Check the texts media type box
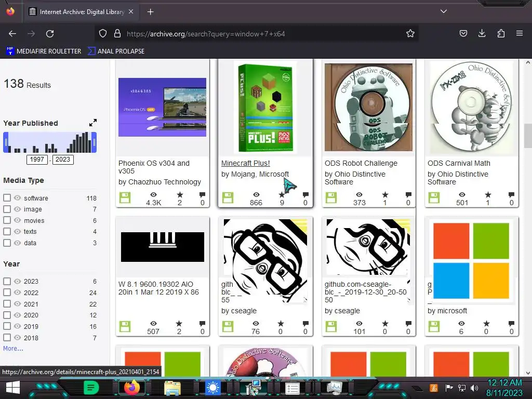 tap(7, 231)
